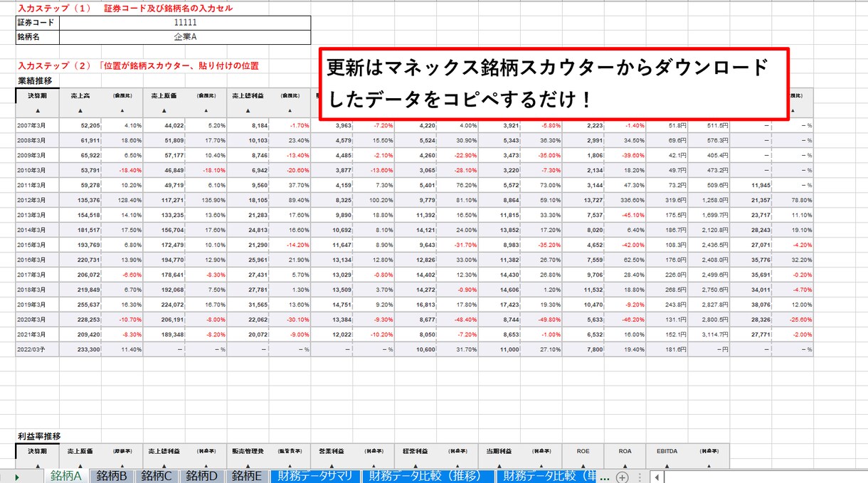Select the 銘柄D sheet tab
Image resolution: width=868 pixels, height=483 pixels.
[202, 476]
